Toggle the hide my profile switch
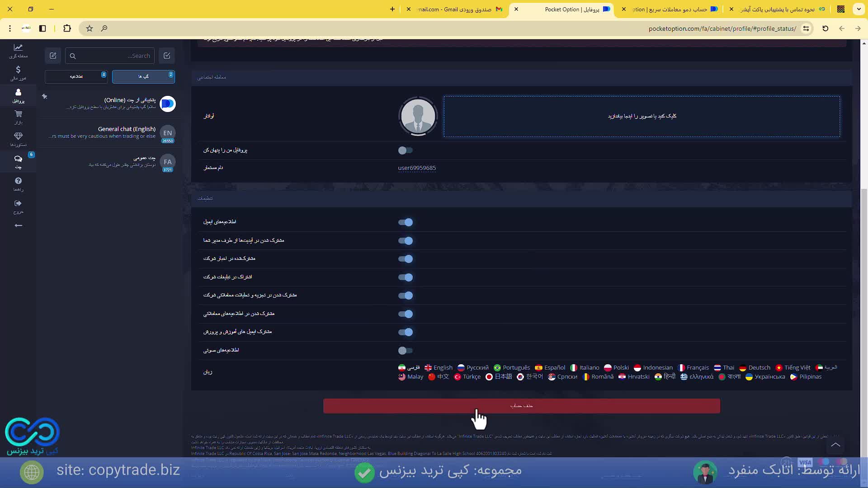The height and width of the screenshot is (488, 868). pos(405,150)
